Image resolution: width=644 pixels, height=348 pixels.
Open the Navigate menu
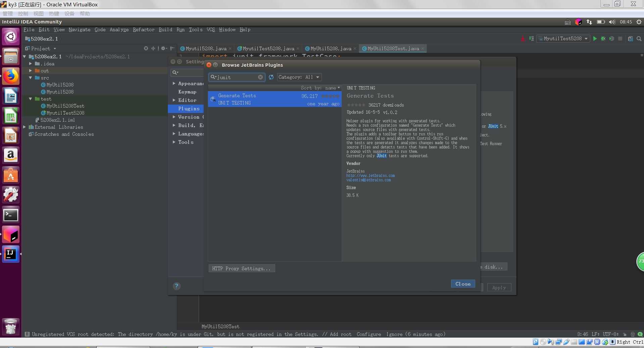click(x=80, y=30)
